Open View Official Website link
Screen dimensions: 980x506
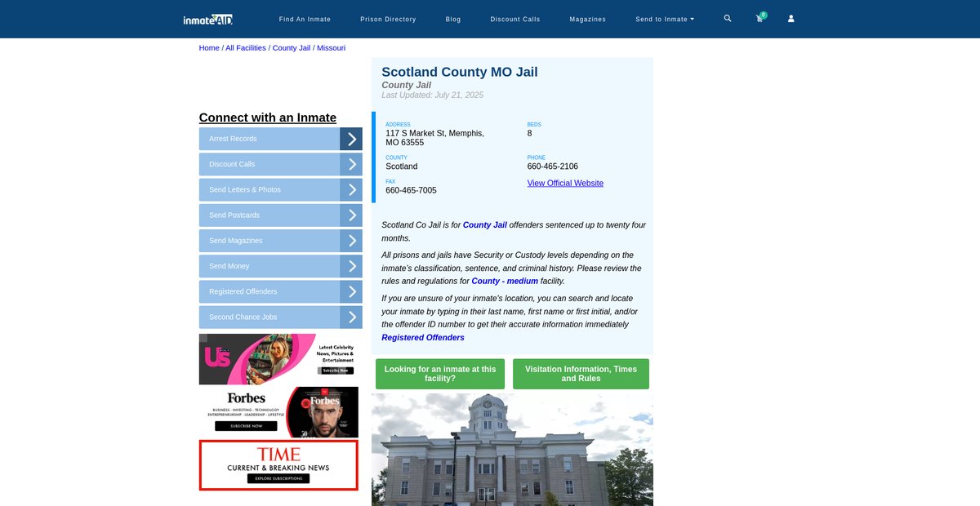coord(565,184)
